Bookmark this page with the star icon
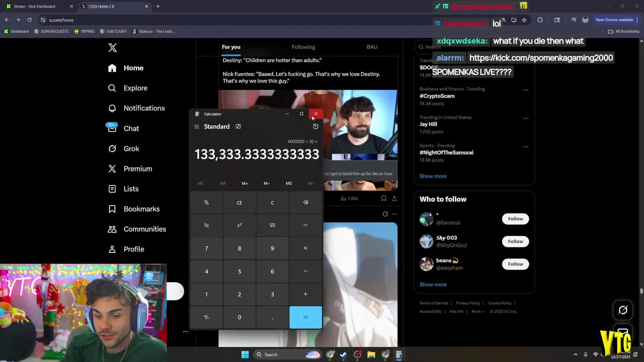This screenshot has height=362, width=644. pyautogui.click(x=524, y=20)
